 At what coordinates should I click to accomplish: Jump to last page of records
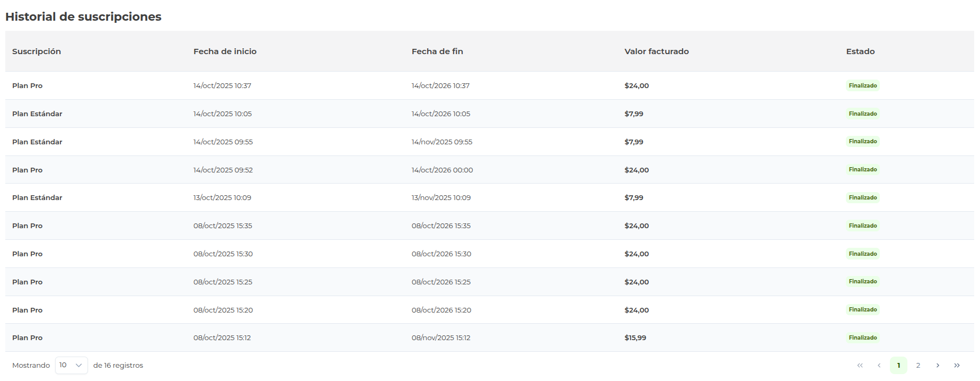[x=957, y=365]
